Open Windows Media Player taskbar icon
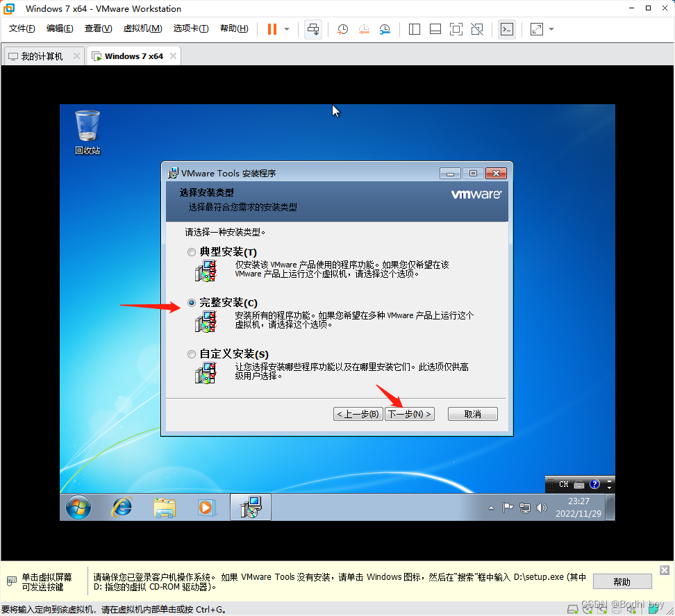 click(206, 508)
